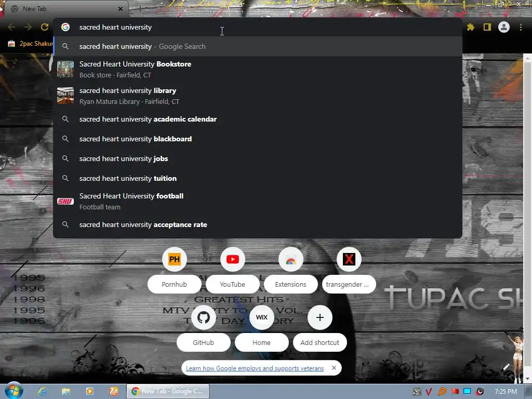
Task: Select the Google Search first suggestion
Action: [x=258, y=46]
